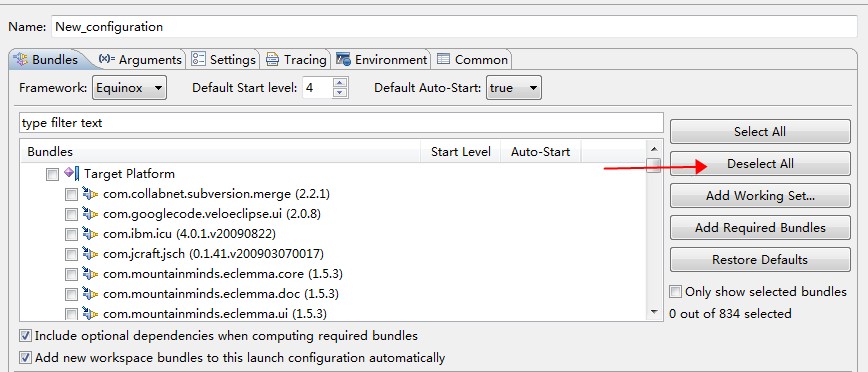The width and height of the screenshot is (868, 372).
Task: Decrease the Default Start level value
Action: click(x=340, y=93)
